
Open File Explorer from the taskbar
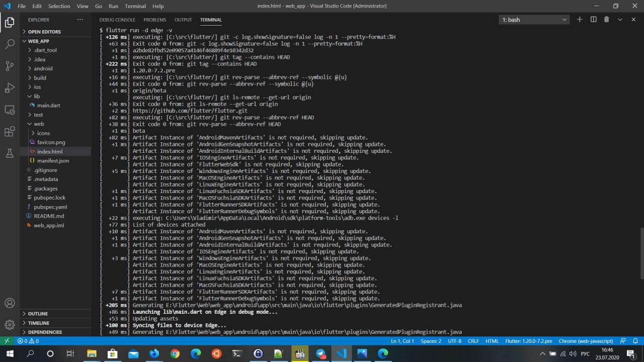92,354
